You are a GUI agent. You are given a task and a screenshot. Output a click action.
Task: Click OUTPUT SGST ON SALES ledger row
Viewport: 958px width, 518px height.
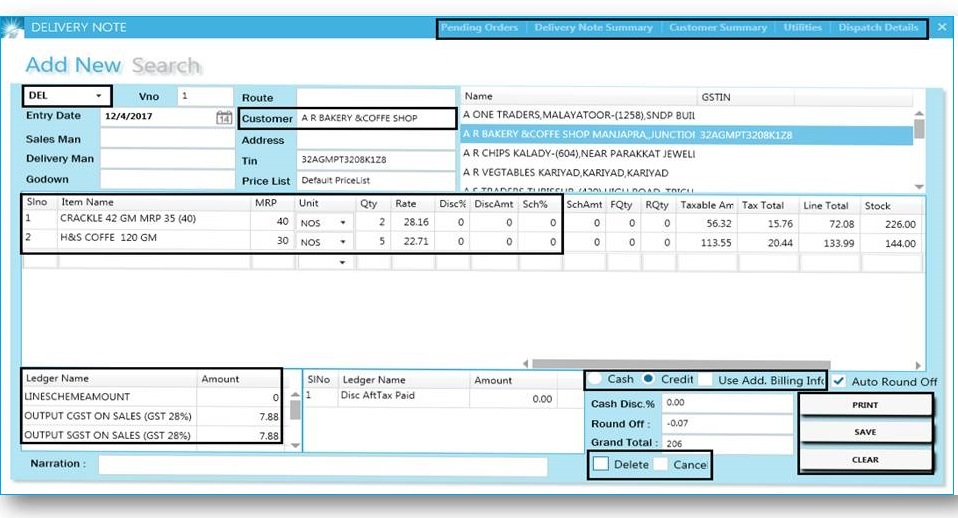click(152, 436)
